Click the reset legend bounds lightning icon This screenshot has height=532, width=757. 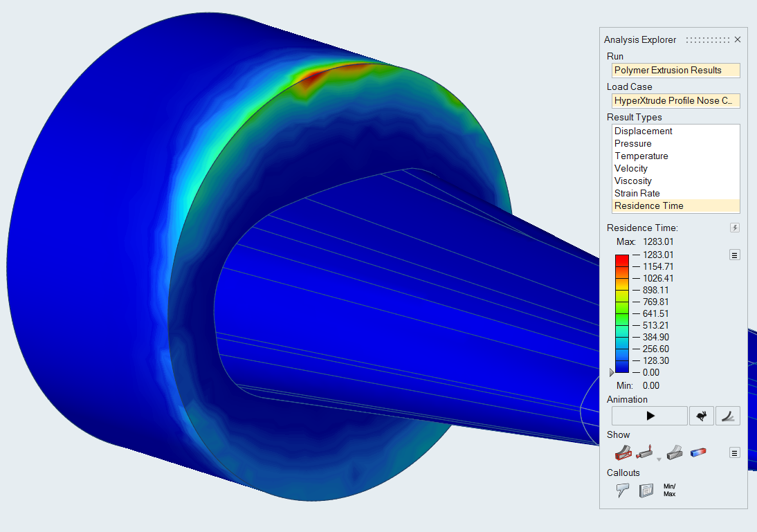pos(735,228)
